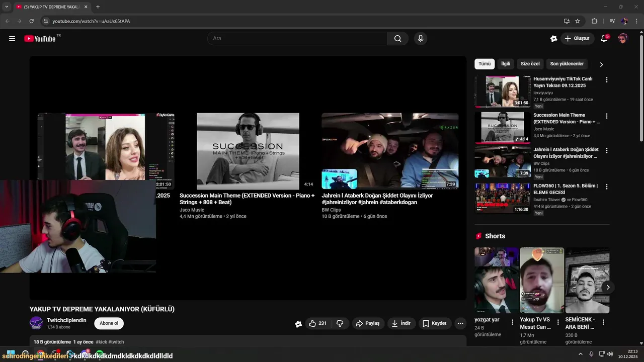Open Chrome three-dot menu
Viewport: 644px width, 362px height.
pyautogui.click(x=636, y=21)
